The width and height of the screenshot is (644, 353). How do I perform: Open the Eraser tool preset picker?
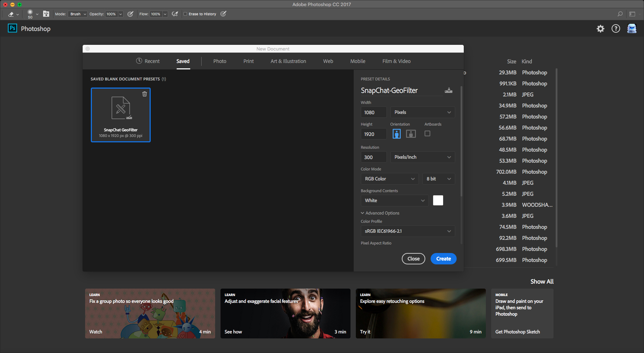tap(13, 14)
